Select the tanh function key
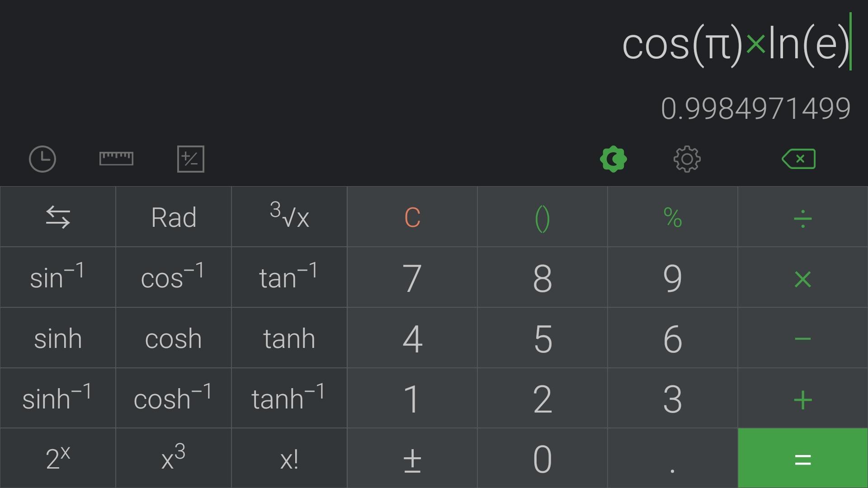Screen dimensions: 868x488 tap(289, 338)
